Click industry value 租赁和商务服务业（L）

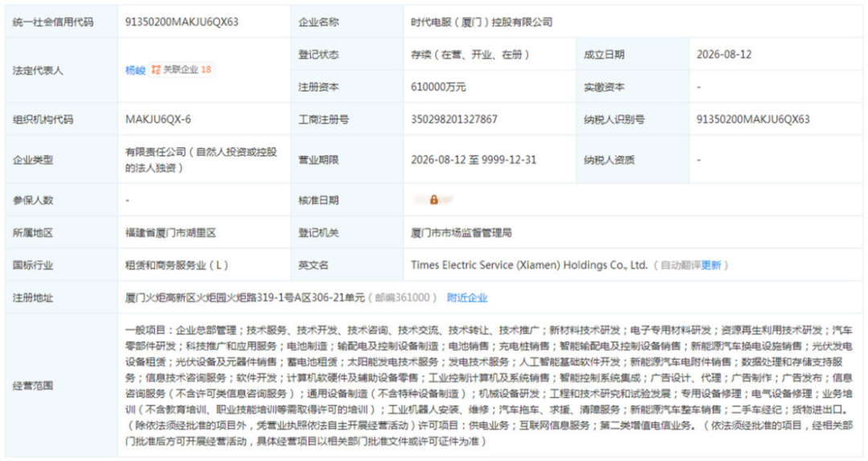click(x=177, y=265)
